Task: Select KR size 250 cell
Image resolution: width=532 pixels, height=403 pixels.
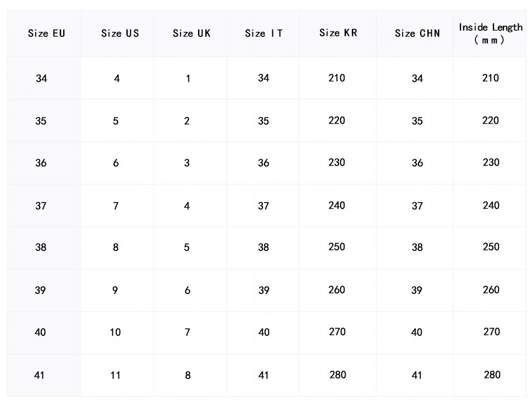Action: tap(337, 247)
